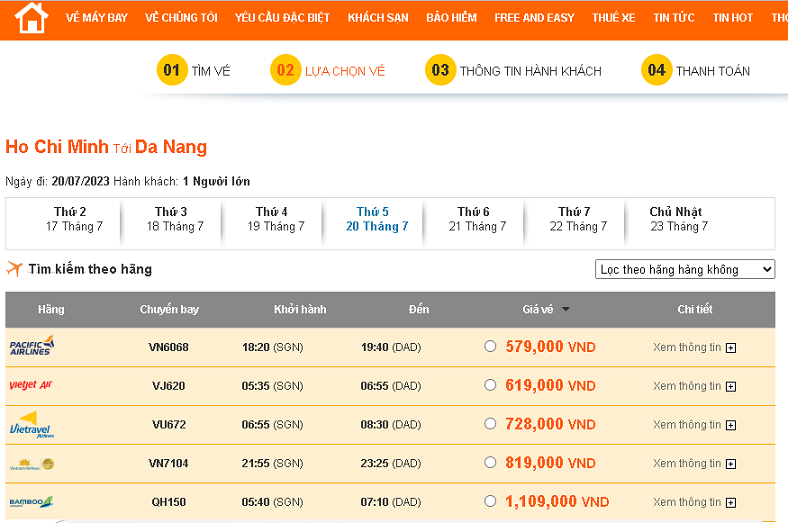Click the Vietjet Air logo
788x523 pixels.
point(31,385)
